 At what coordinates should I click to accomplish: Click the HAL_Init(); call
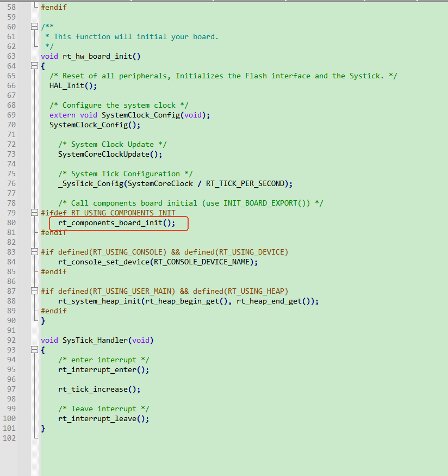pos(73,85)
